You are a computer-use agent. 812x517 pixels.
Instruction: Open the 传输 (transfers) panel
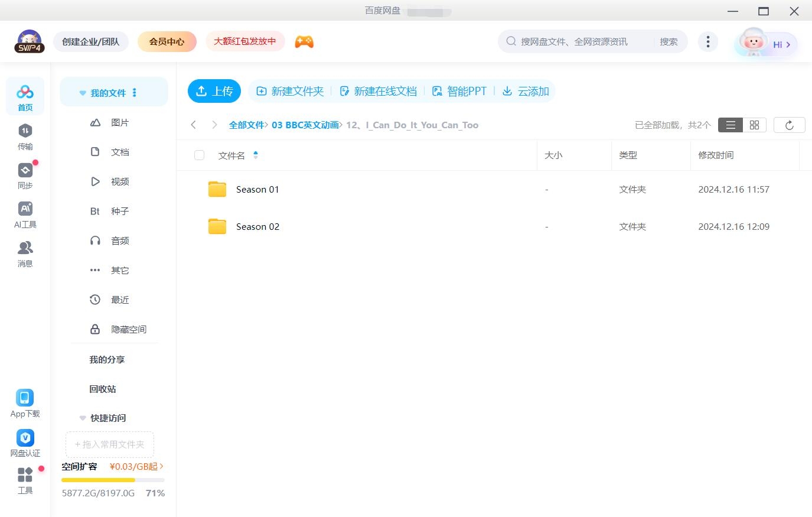pos(25,137)
